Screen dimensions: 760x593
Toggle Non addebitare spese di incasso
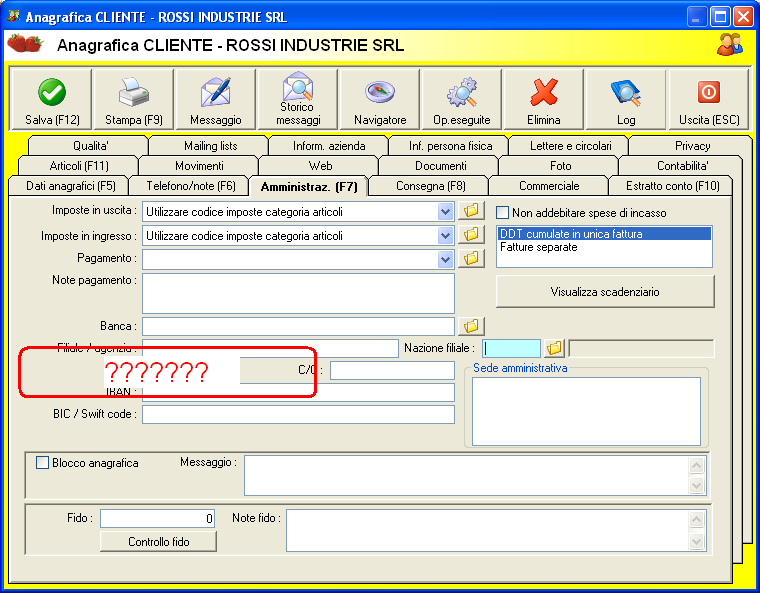pos(503,213)
